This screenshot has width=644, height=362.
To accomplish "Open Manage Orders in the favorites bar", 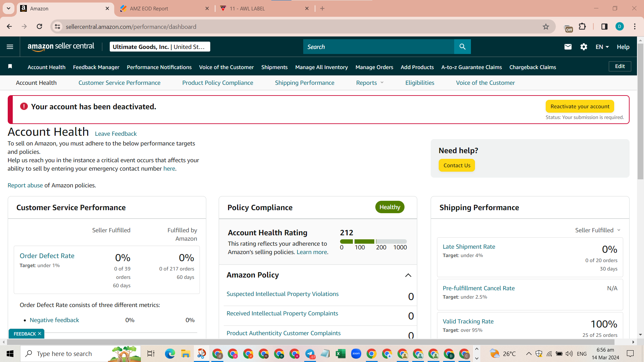I will (374, 67).
